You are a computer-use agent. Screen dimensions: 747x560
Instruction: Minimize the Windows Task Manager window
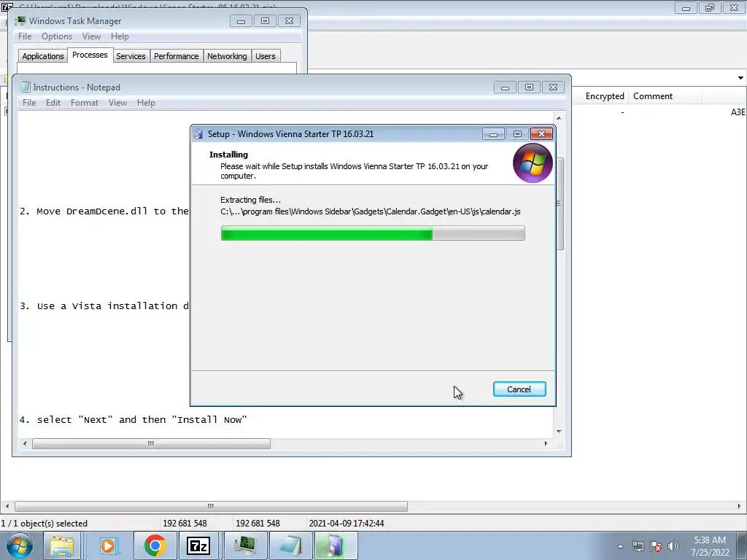pyautogui.click(x=241, y=21)
